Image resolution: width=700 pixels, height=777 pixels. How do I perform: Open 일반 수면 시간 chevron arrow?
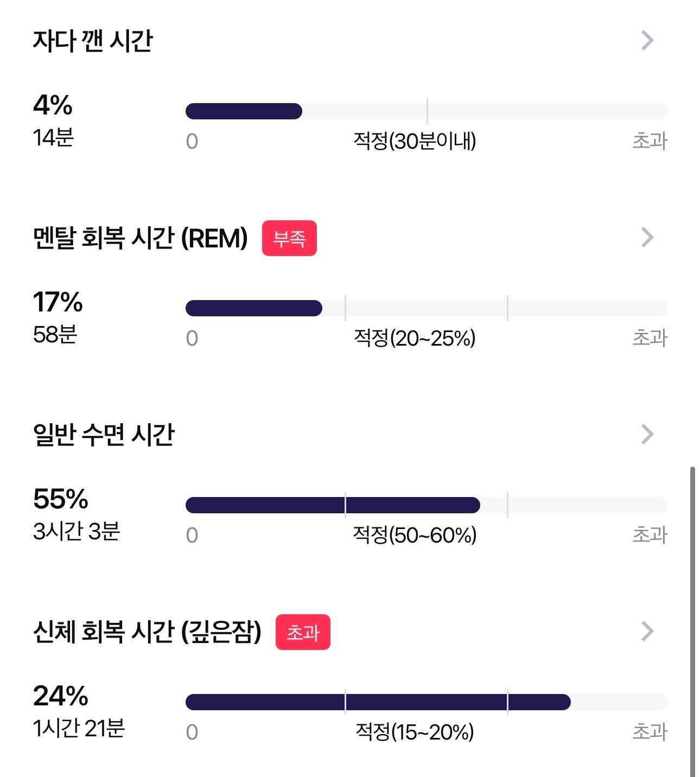(647, 434)
